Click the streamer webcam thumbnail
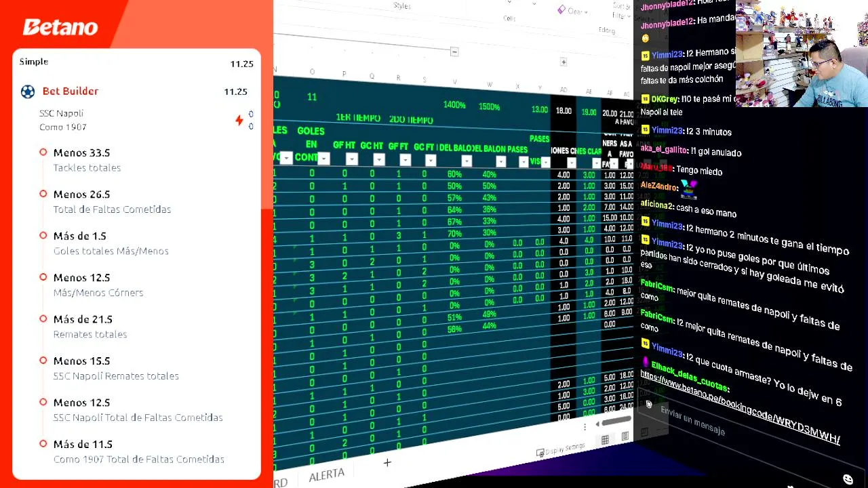Image resolution: width=868 pixels, height=488 pixels. 802,54
